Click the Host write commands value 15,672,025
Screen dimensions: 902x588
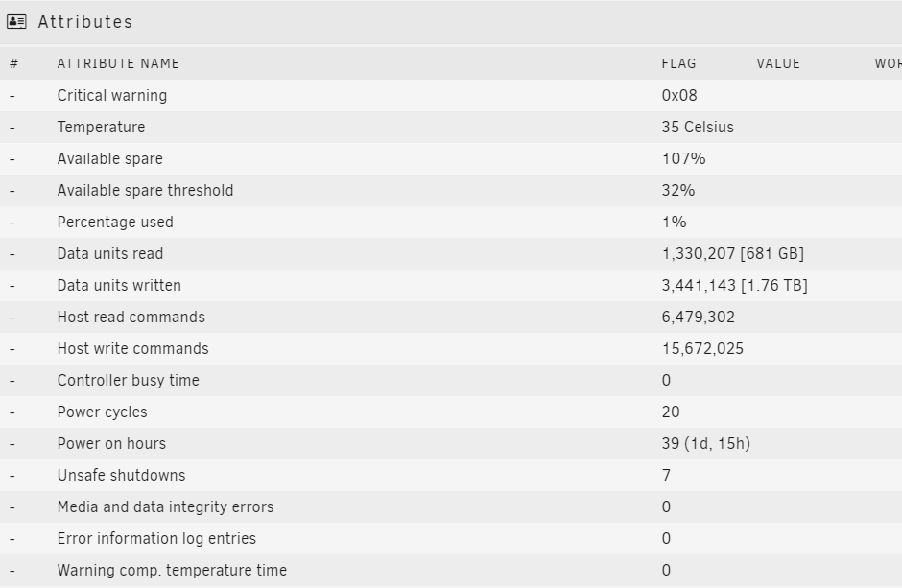pyautogui.click(x=702, y=349)
